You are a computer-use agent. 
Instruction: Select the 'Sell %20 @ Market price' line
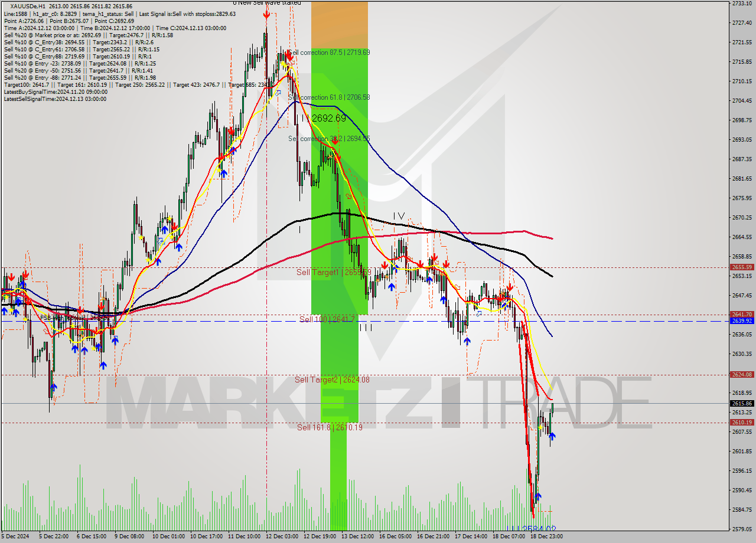(x=88, y=35)
